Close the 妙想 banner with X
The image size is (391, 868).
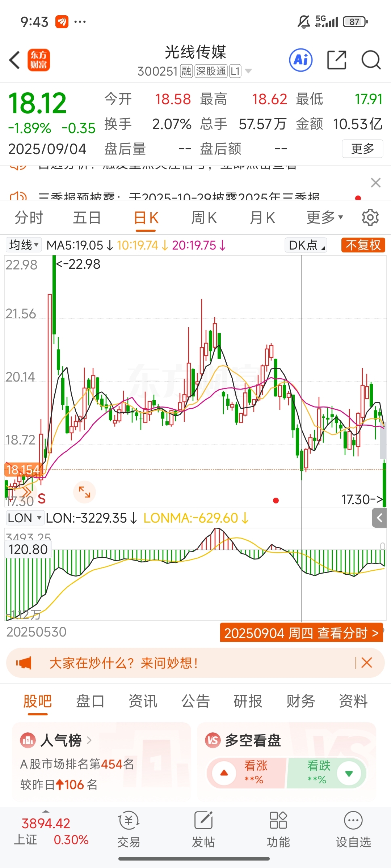[367, 663]
